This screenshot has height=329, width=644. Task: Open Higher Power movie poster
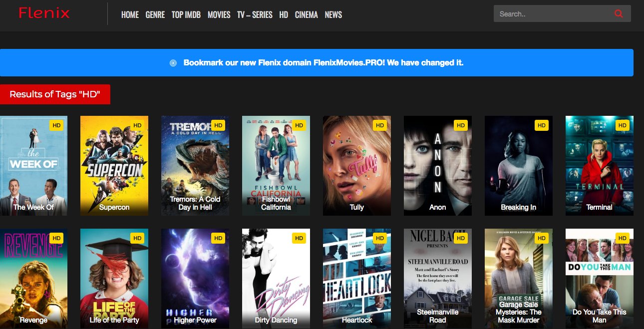[195, 279]
